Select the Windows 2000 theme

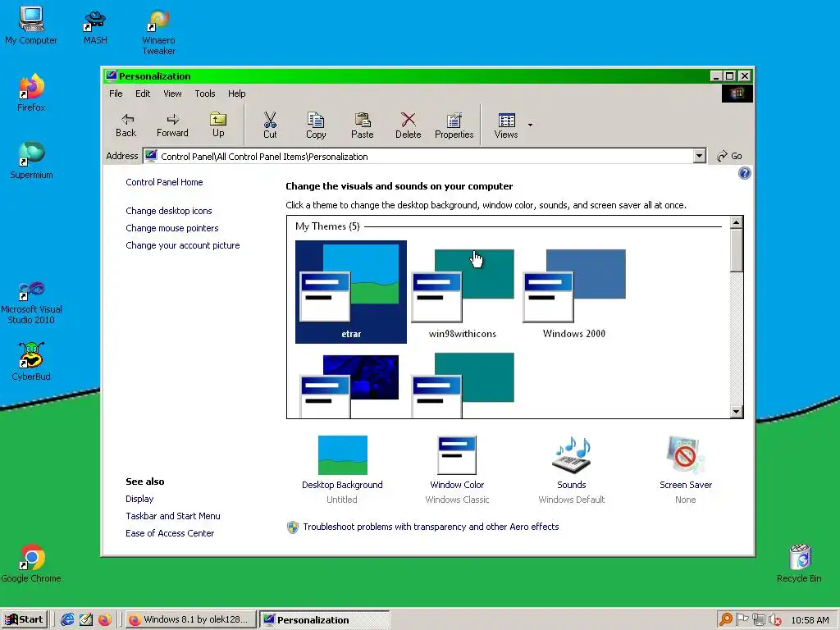[573, 292]
